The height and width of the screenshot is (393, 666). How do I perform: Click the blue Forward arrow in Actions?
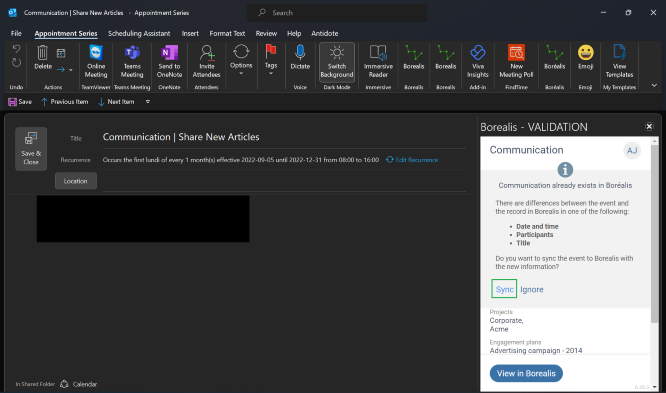[61, 69]
